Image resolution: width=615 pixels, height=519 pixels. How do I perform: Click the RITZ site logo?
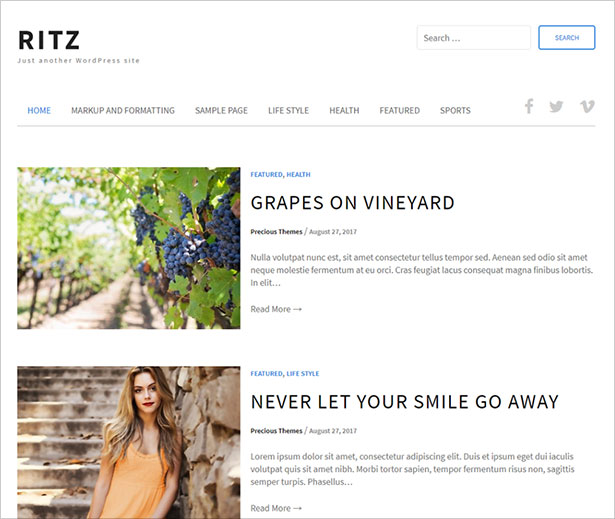tap(49, 40)
